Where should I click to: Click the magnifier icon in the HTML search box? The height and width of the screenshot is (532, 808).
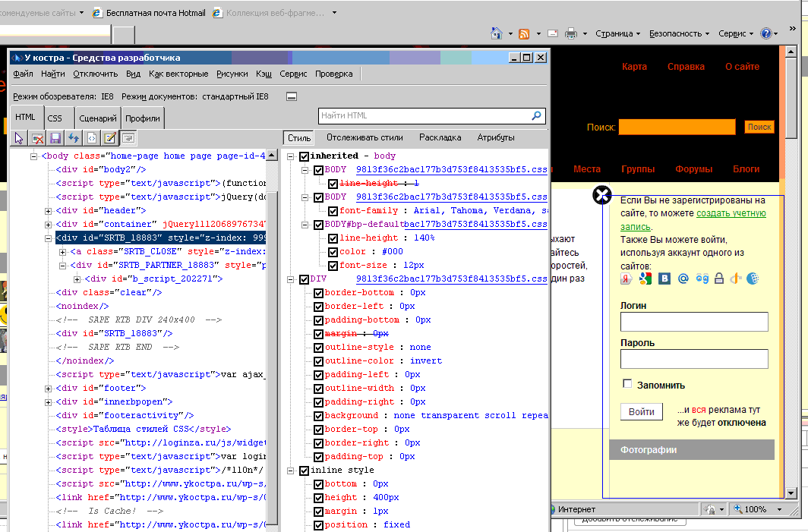click(x=537, y=116)
